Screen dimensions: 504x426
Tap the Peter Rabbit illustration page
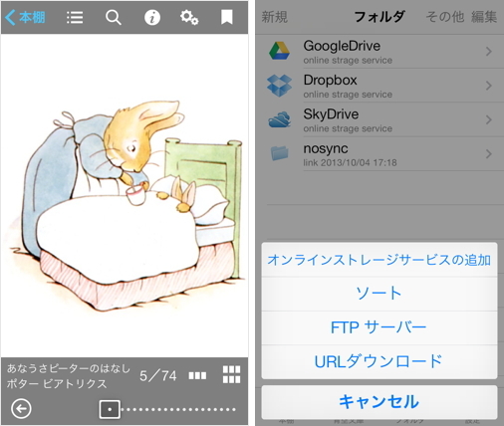click(125, 196)
